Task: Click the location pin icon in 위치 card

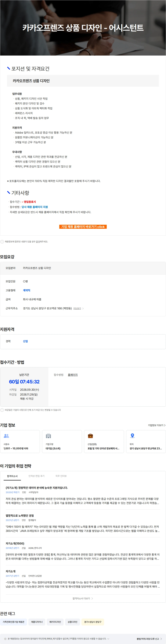Action: coord(132,436)
